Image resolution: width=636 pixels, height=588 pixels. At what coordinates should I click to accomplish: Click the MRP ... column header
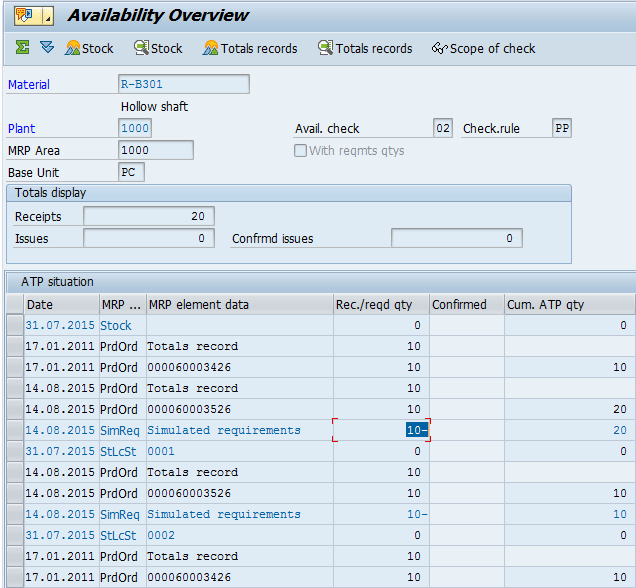[x=122, y=305]
